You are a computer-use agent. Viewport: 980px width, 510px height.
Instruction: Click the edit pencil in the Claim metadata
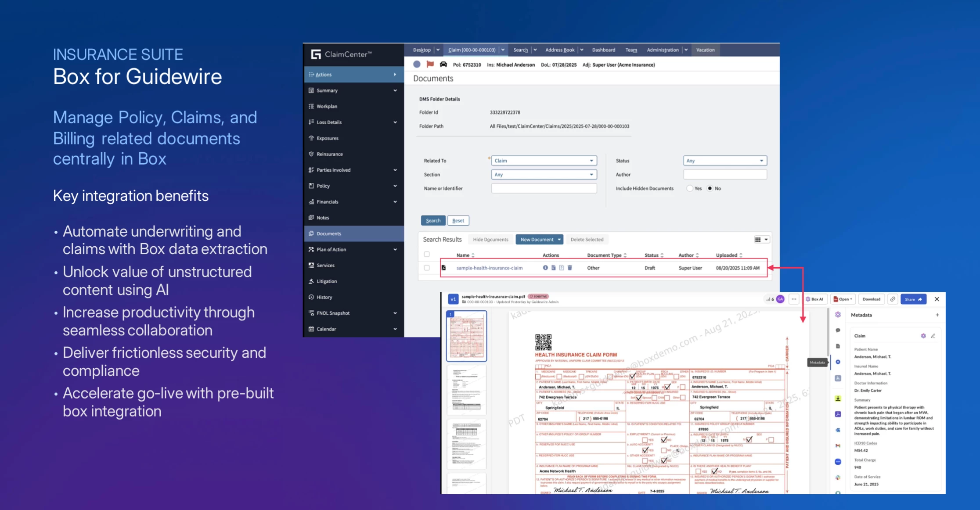click(x=933, y=336)
